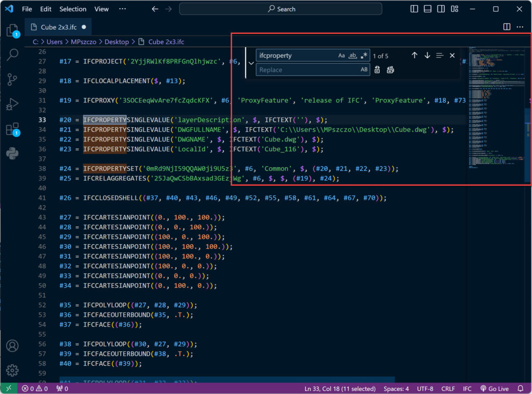Screen dimensions: 532x394
Task: Go to previous match arrow
Action: pyautogui.click(x=415, y=55)
